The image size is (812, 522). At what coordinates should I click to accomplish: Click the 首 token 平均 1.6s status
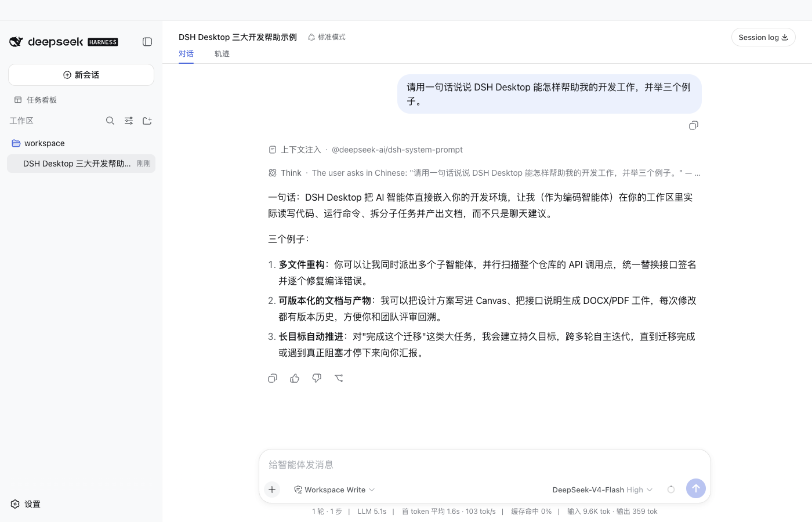[431, 512]
